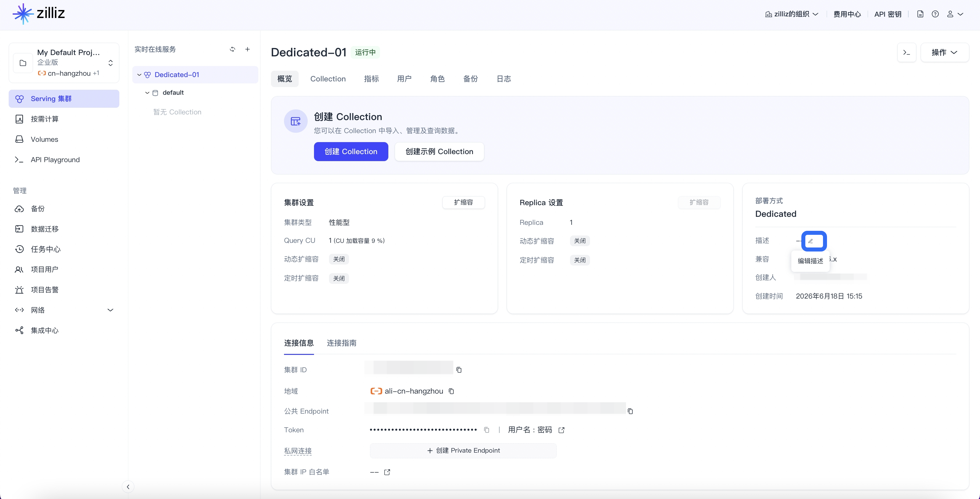The image size is (980, 499).
Task: Copy the ali-cn-hangzhou region value
Action: pos(451,391)
